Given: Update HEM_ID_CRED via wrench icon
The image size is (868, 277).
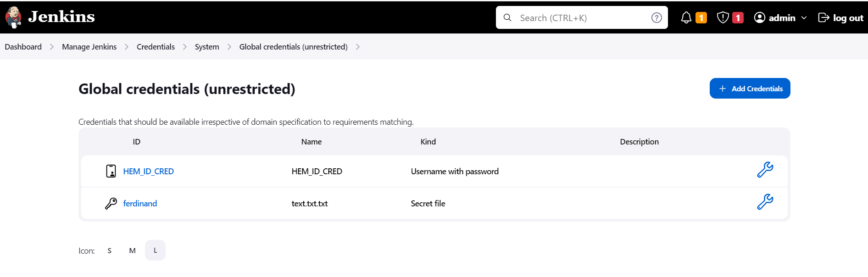Looking at the screenshot, I should [x=765, y=170].
